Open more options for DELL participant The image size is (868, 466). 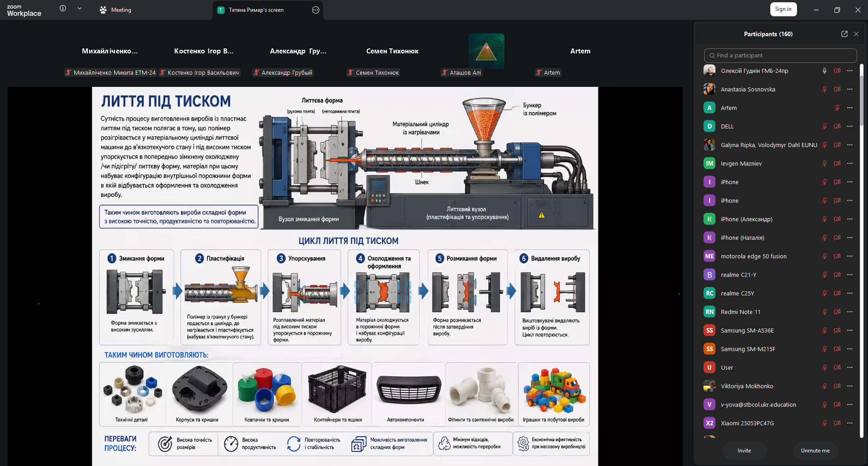[850, 126]
